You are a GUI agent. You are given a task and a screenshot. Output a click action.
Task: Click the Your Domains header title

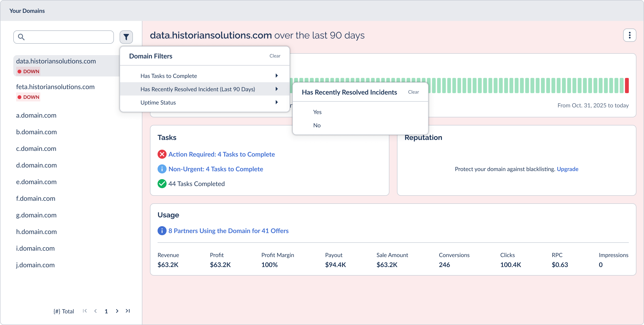coord(27,11)
